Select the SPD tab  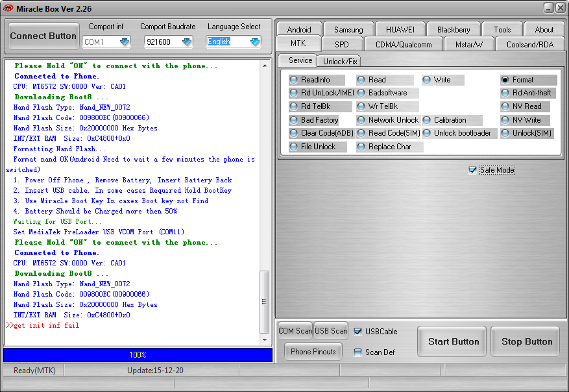click(341, 44)
